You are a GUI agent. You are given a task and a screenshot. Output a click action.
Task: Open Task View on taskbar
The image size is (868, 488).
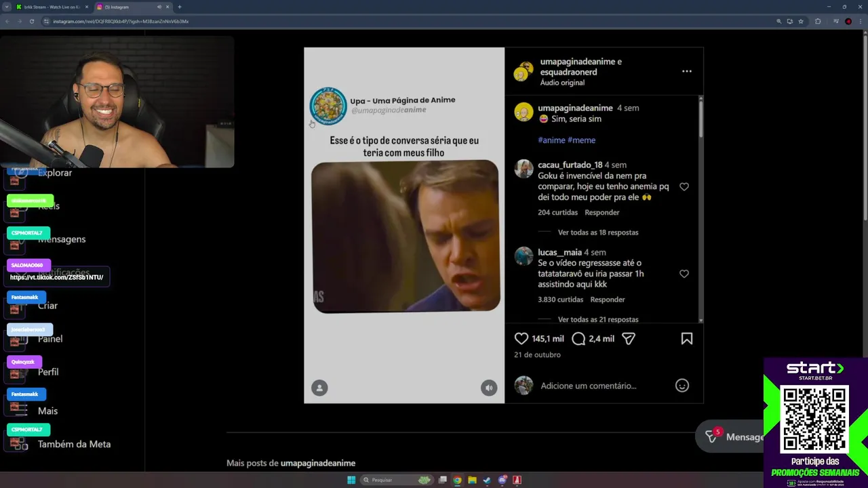(x=443, y=480)
